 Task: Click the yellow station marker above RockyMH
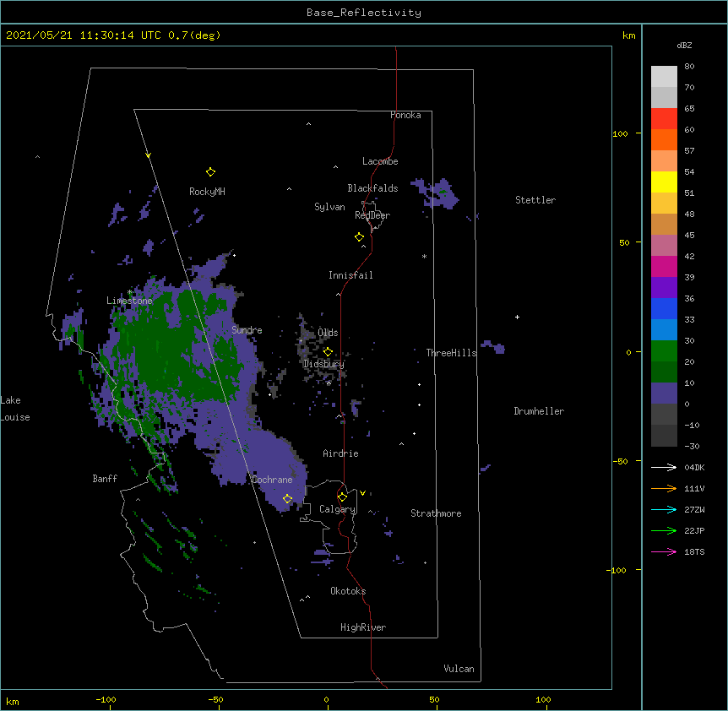click(210, 172)
